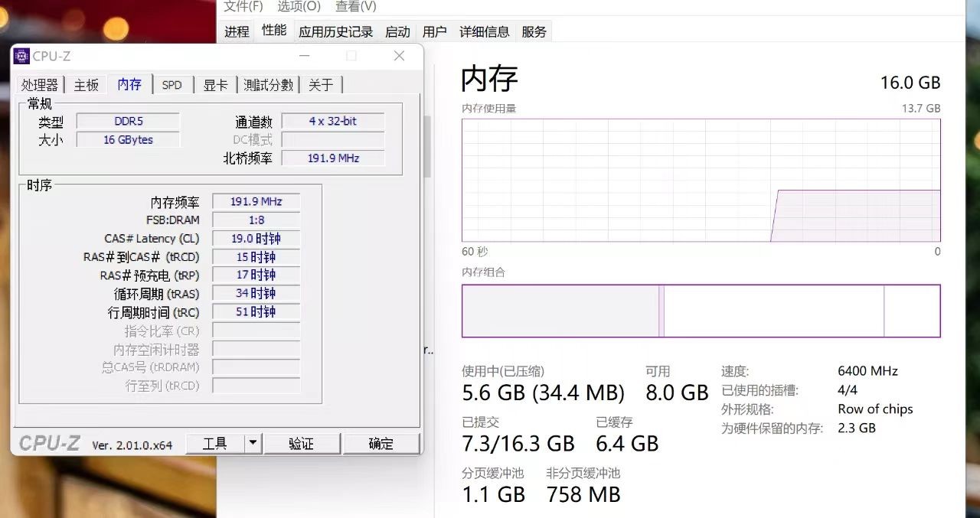Click the 速度 value 6400 MHz
This screenshot has height=518, width=980.
(867, 371)
